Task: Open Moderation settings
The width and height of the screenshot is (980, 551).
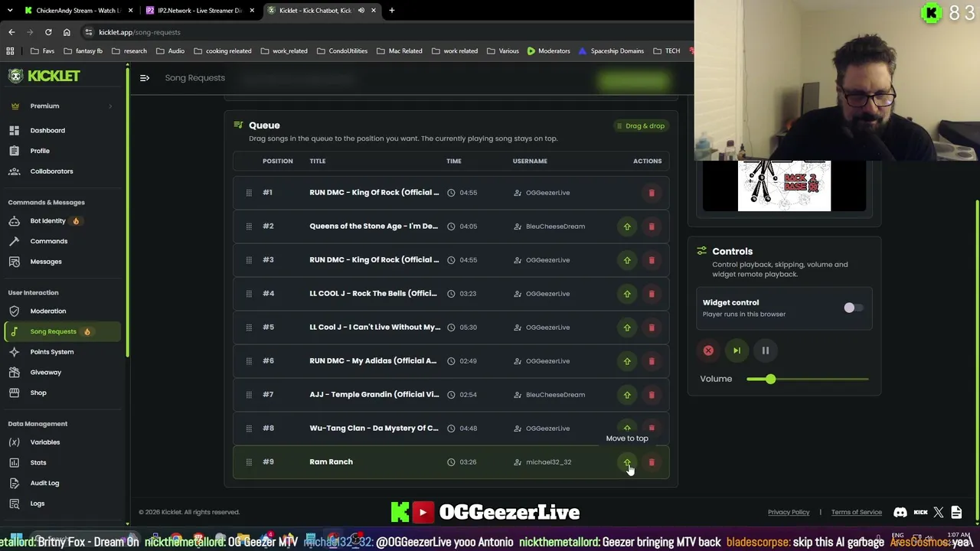Action: tap(61, 311)
